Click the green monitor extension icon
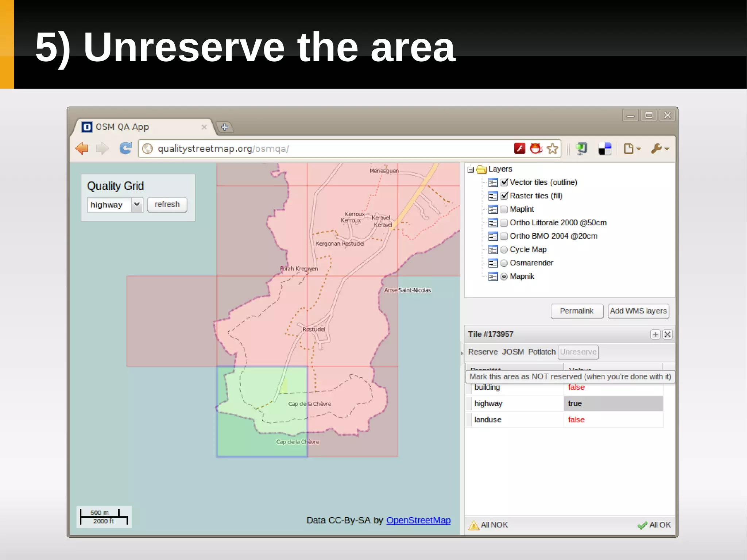747x560 pixels. [581, 148]
